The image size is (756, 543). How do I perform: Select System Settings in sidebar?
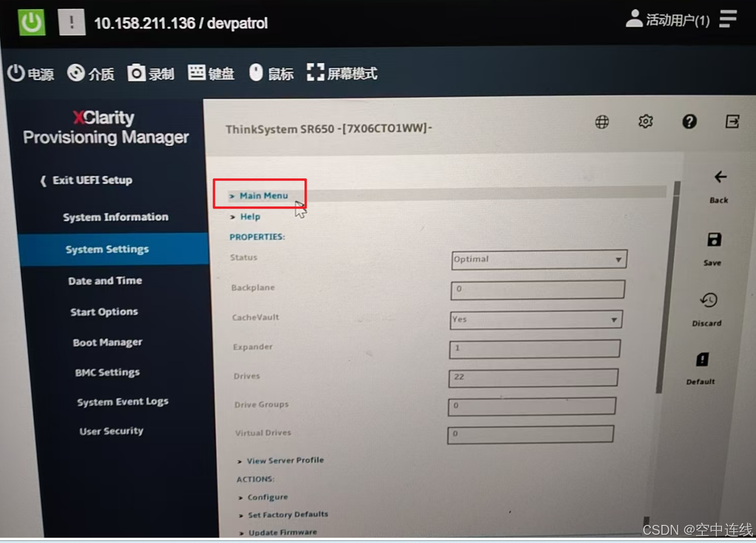click(x=114, y=249)
